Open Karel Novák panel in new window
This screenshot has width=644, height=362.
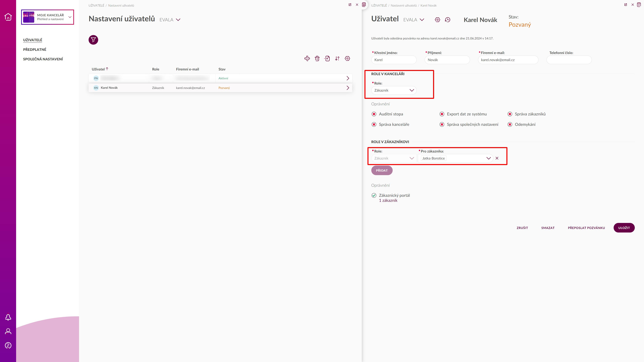pyautogui.click(x=626, y=5)
